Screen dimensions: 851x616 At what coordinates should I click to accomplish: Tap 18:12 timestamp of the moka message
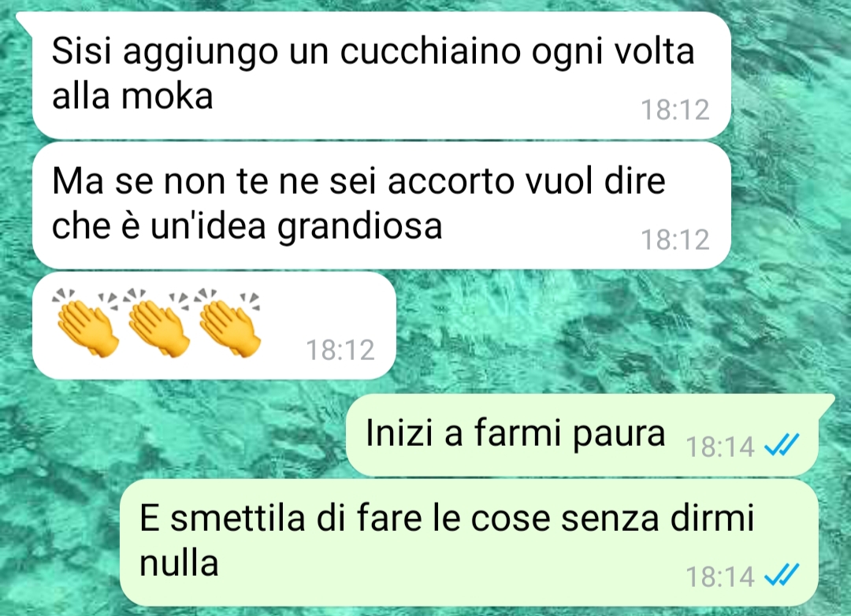coord(675,109)
